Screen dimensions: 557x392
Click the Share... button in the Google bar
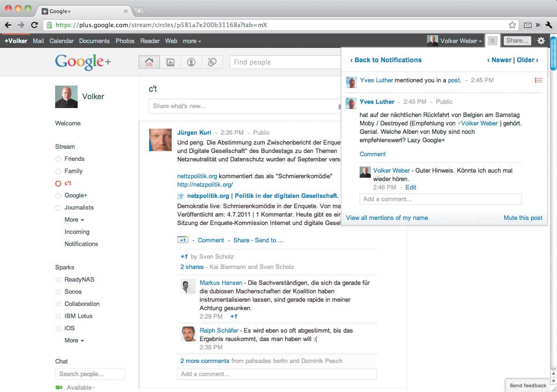517,41
